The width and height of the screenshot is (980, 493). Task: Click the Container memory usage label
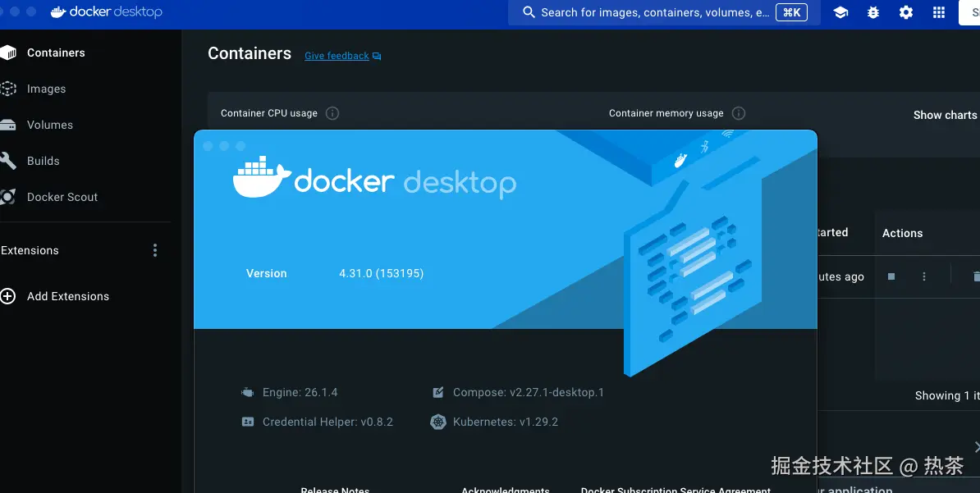[x=666, y=113]
